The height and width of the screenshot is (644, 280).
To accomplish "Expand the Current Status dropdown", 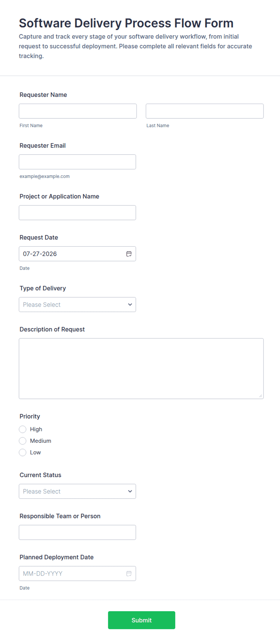I will pyautogui.click(x=77, y=491).
